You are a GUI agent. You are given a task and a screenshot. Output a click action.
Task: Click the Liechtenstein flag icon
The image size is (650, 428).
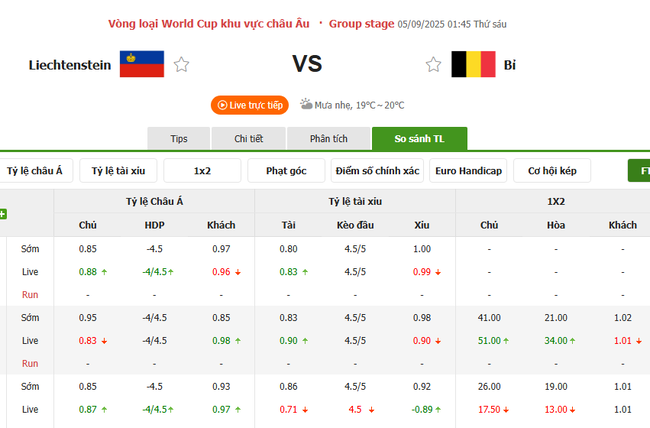[x=142, y=65]
